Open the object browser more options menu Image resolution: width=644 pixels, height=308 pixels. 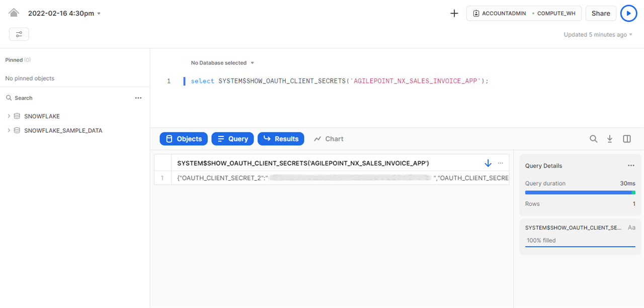138,98
